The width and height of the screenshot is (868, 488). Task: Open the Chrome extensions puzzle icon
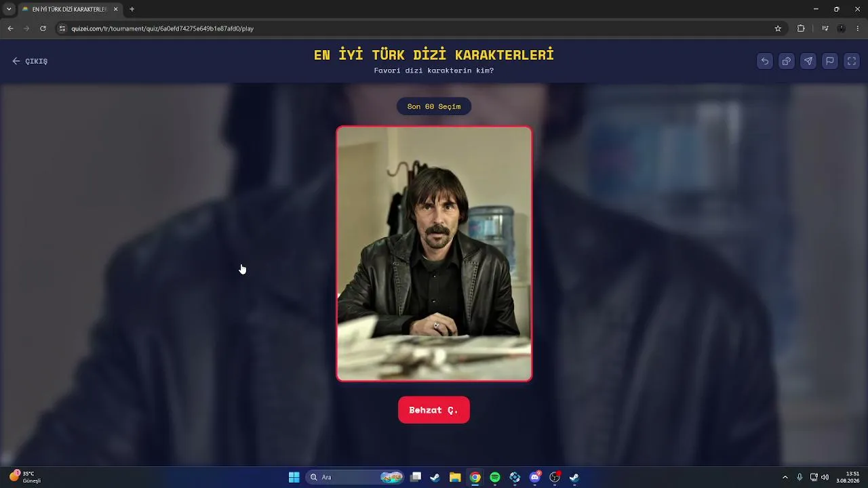(x=801, y=28)
